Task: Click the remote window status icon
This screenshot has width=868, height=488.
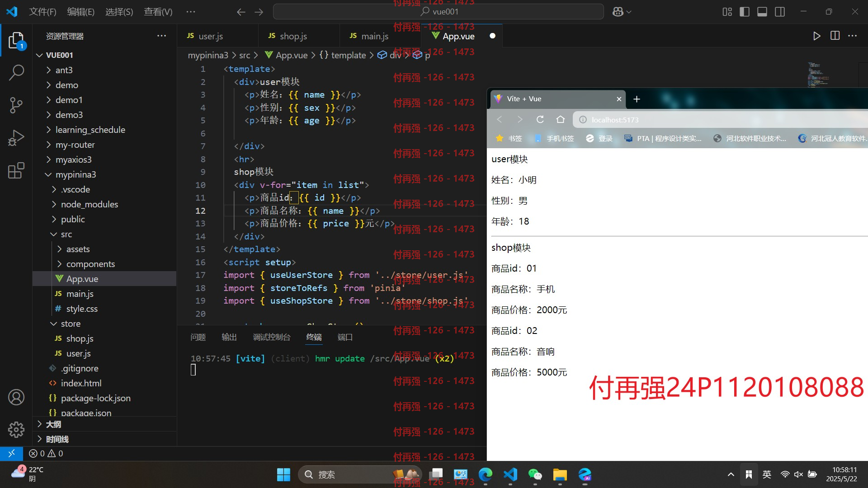Action: click(x=11, y=453)
